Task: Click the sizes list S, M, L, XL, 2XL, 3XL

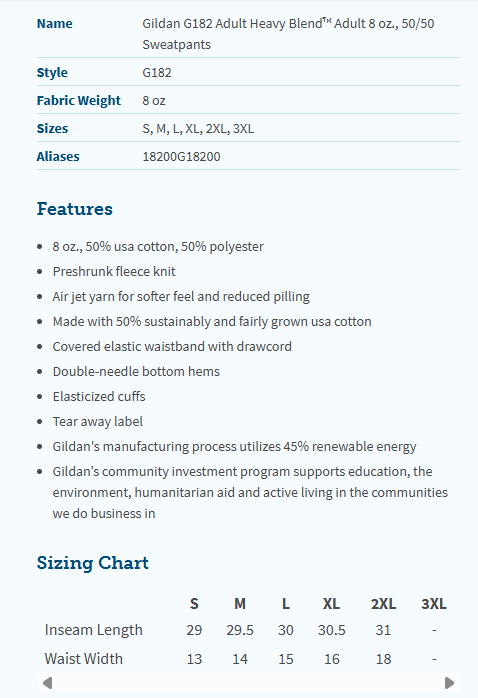Action: tap(198, 129)
